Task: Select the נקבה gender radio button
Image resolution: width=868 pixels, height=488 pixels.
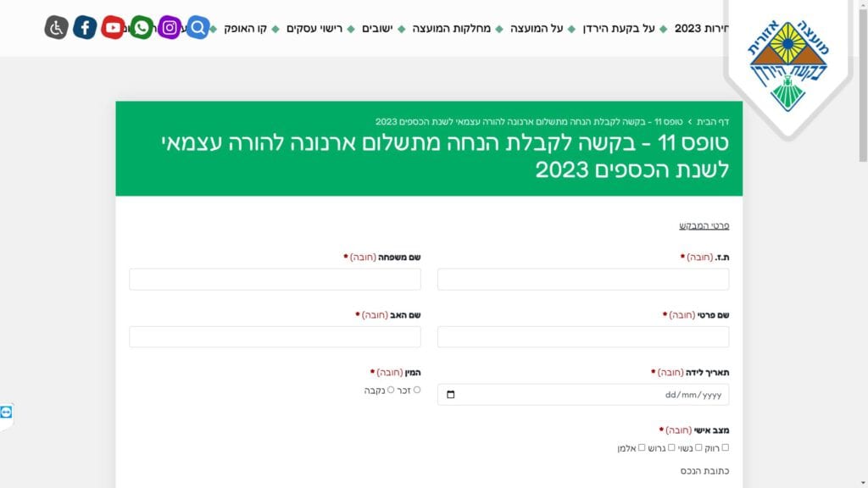Action: [x=391, y=390]
